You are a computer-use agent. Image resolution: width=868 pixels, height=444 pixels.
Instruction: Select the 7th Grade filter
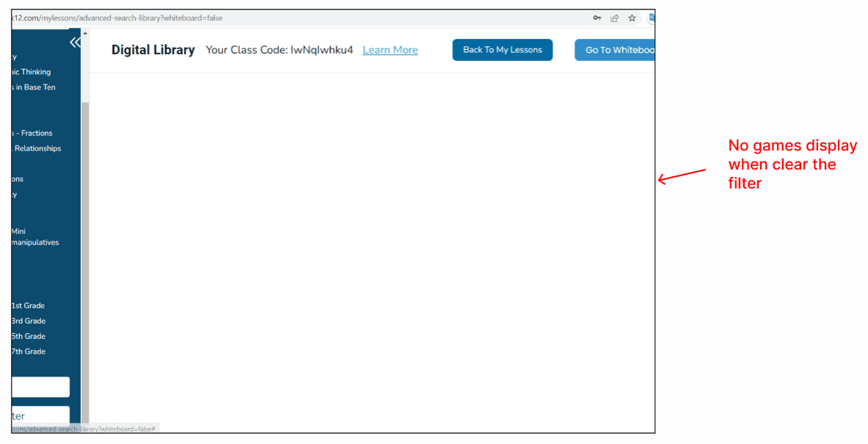pos(28,352)
